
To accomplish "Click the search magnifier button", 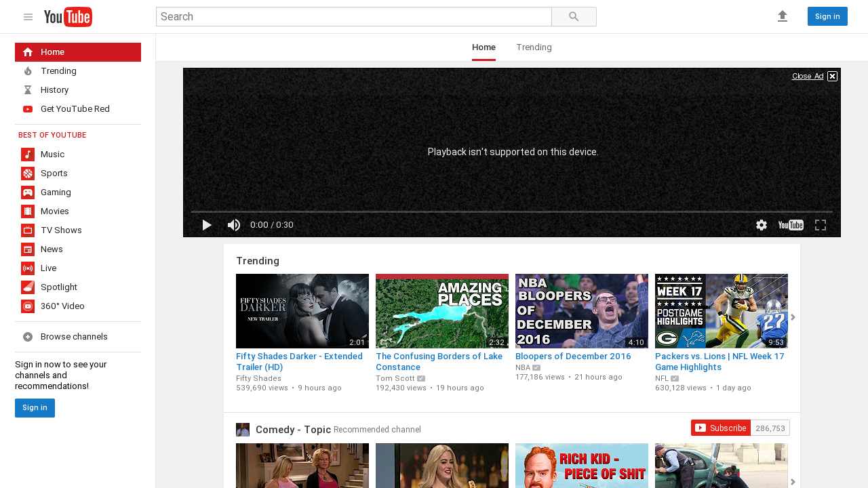I will pyautogui.click(x=574, y=17).
